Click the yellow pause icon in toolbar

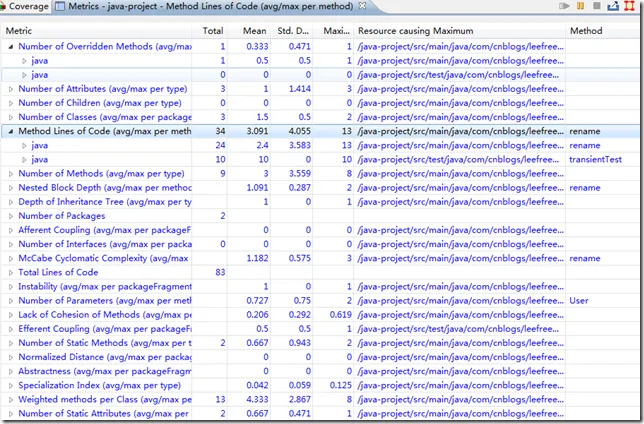(x=580, y=6)
